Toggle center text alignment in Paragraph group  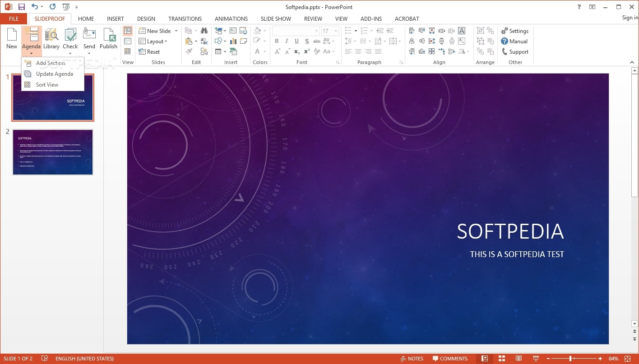(x=358, y=51)
